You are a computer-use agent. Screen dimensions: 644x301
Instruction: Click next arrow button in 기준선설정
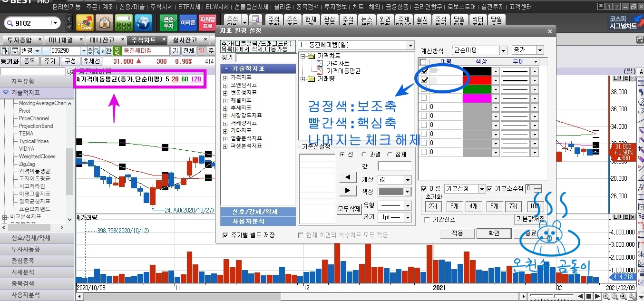point(347,191)
